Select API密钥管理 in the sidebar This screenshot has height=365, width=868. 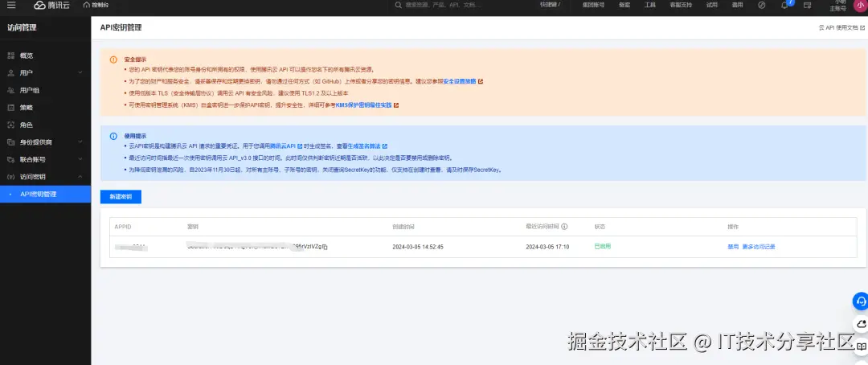point(45,195)
